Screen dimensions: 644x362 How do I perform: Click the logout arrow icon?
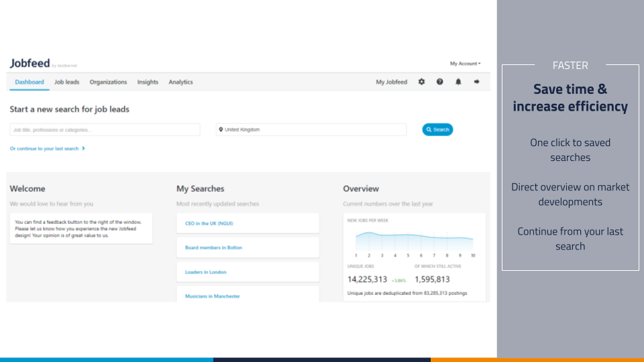[477, 82]
